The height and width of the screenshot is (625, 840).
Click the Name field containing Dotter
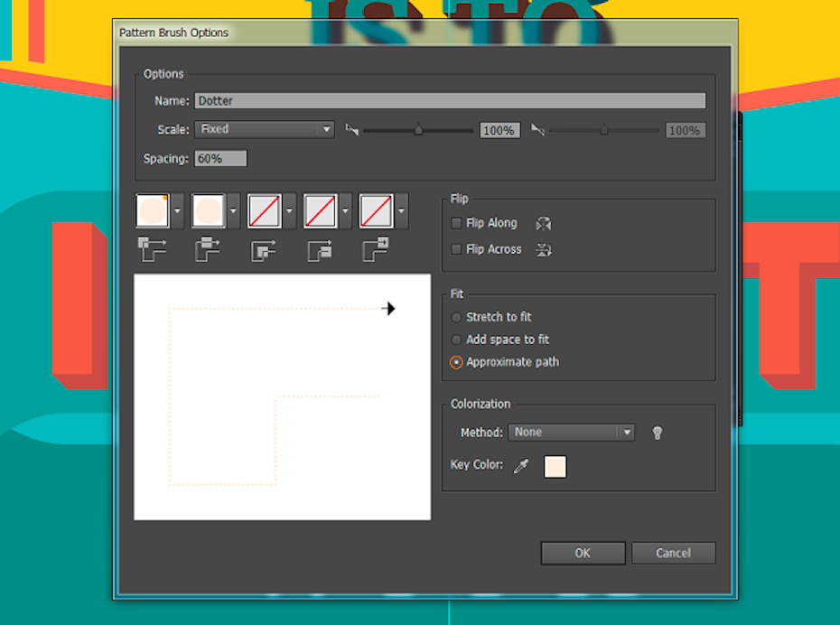[x=450, y=101]
